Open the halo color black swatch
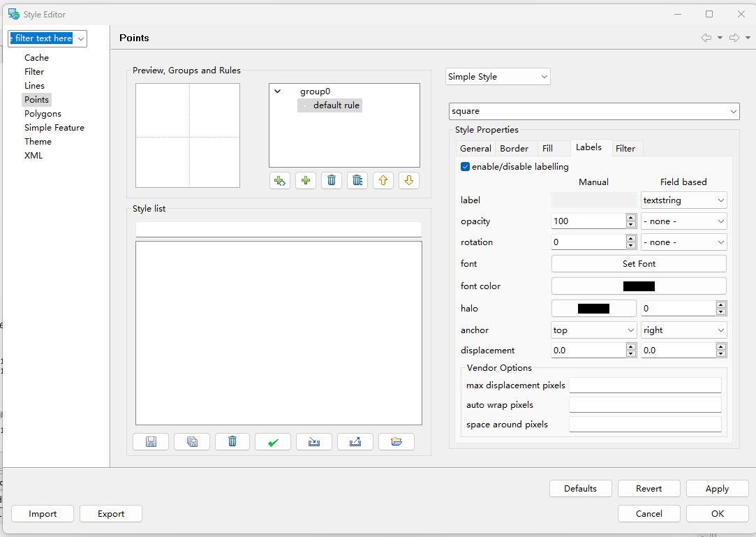The image size is (756, 537). coord(593,309)
